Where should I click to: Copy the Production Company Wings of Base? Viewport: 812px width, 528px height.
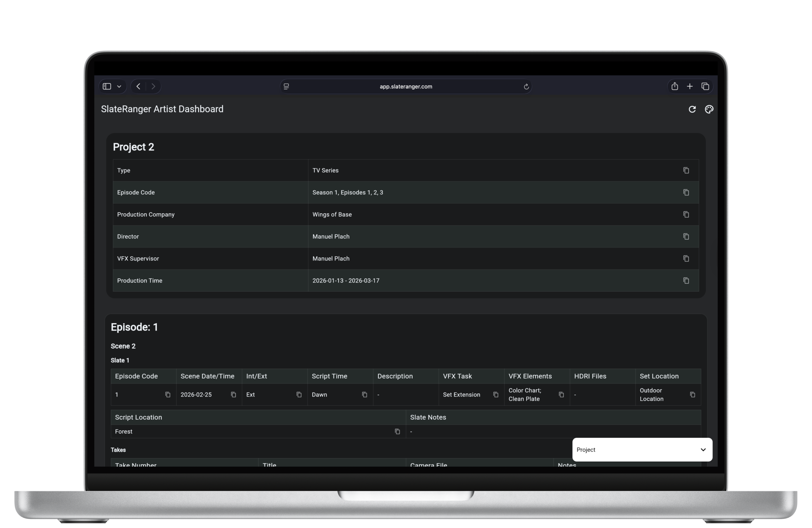(686, 214)
